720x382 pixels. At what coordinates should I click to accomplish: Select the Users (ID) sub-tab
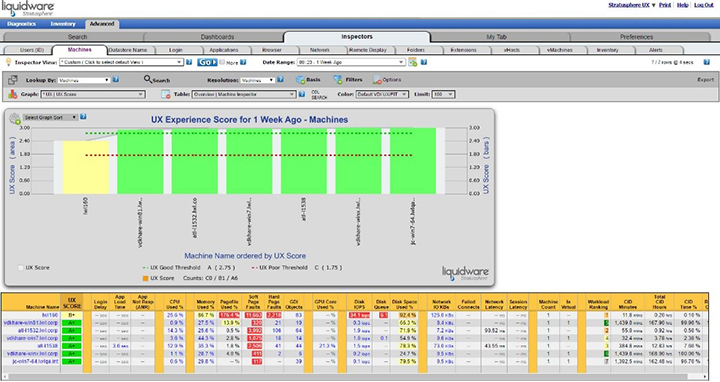32,50
